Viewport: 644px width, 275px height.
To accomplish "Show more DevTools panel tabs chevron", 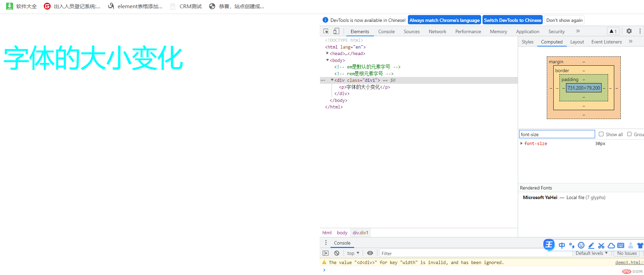I will (578, 31).
